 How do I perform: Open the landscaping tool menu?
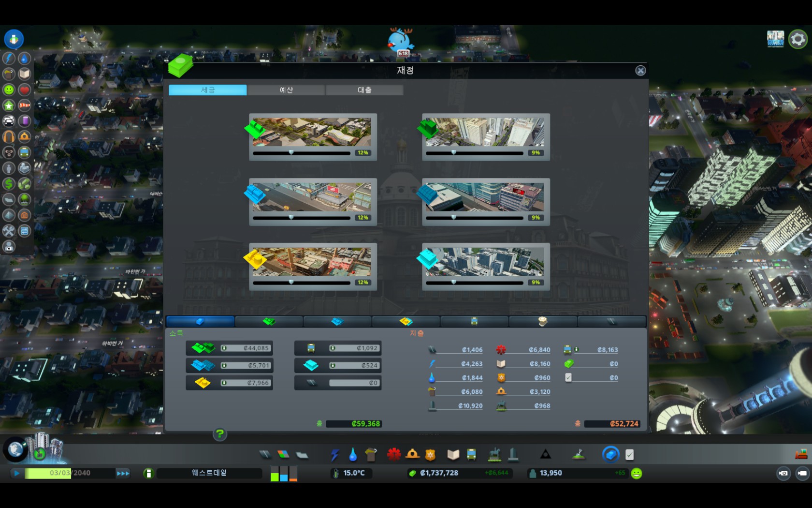[x=579, y=454]
